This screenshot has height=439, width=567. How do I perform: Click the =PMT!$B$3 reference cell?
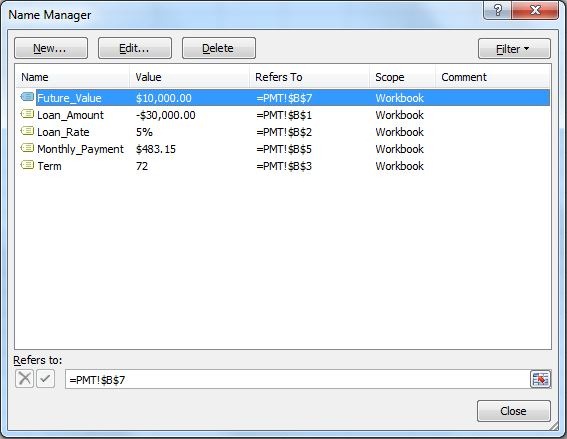point(284,166)
